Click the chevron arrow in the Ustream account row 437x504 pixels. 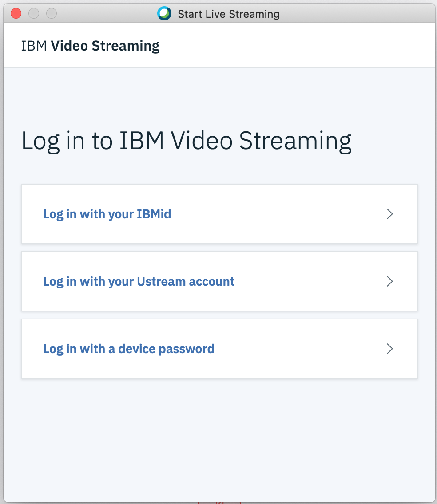(389, 281)
